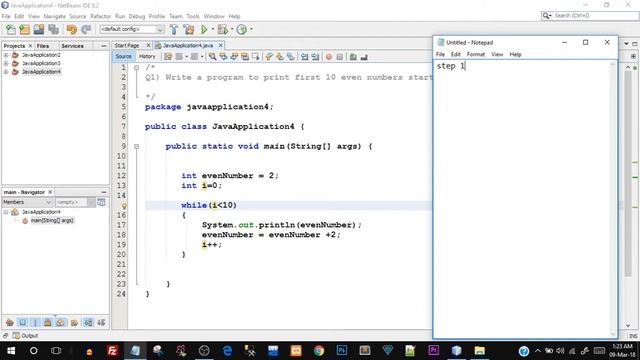
Task: Click Clean and Build Project icon
Action: [x=189, y=29]
